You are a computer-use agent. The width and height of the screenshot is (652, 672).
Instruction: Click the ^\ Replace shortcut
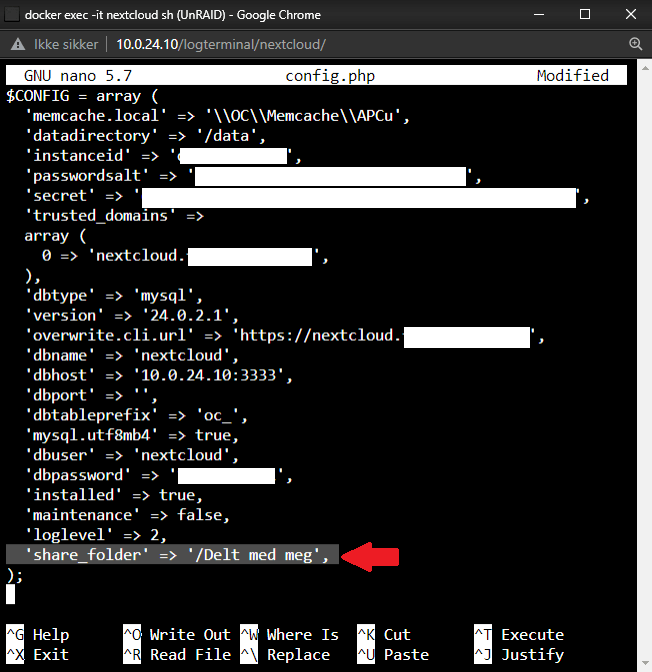pos(285,654)
